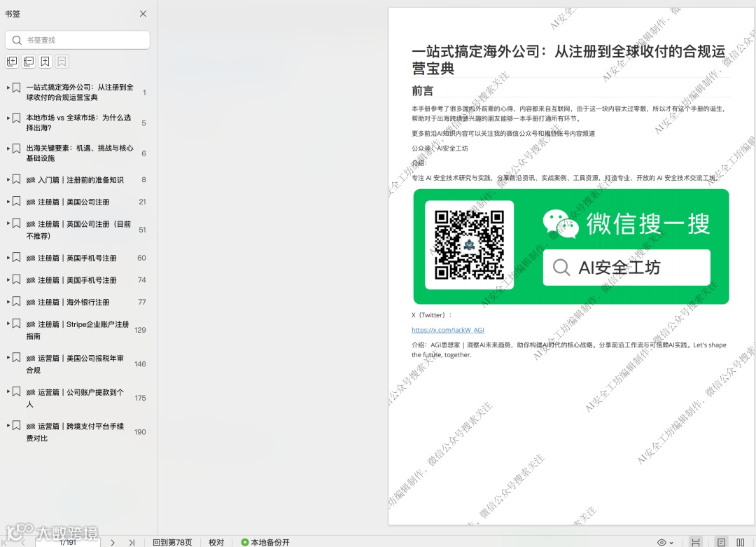Go to 美国手机号注册 bookmark
Screen dimensions: 756x547
pos(71,280)
